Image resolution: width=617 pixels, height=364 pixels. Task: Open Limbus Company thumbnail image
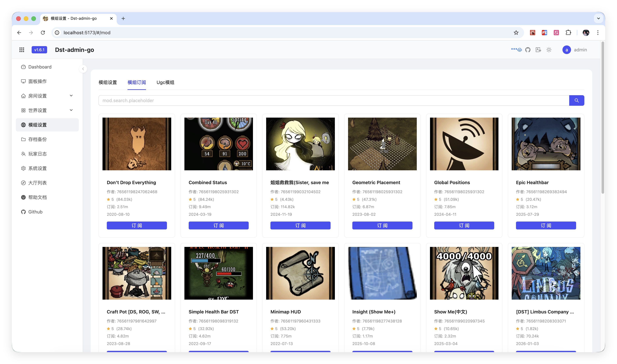pos(546,273)
